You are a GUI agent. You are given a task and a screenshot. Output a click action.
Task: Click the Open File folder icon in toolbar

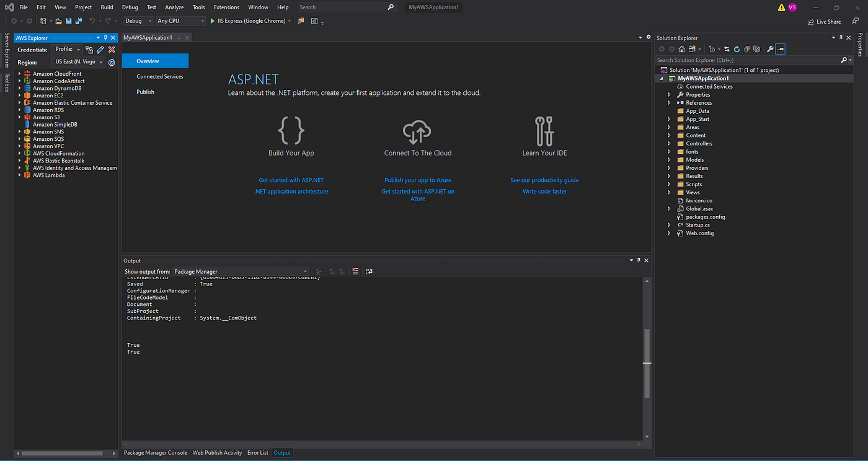pyautogui.click(x=58, y=21)
